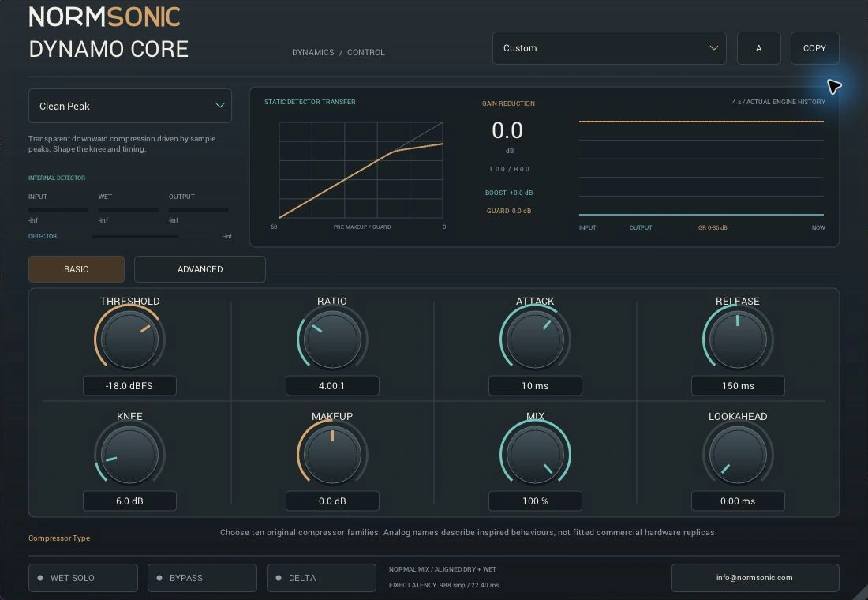Click the 0.00 ms lookahead value field
This screenshot has height=600, width=868.
point(738,501)
